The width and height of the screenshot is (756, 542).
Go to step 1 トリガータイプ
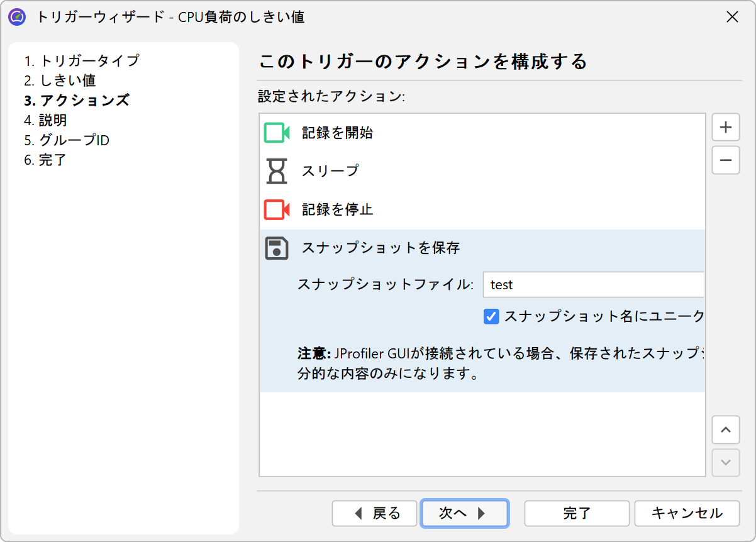point(82,61)
